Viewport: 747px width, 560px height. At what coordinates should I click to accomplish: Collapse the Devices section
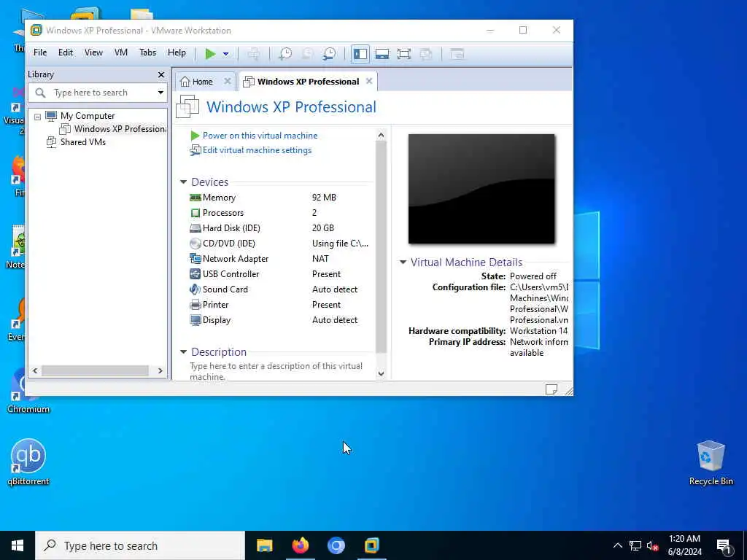[183, 182]
